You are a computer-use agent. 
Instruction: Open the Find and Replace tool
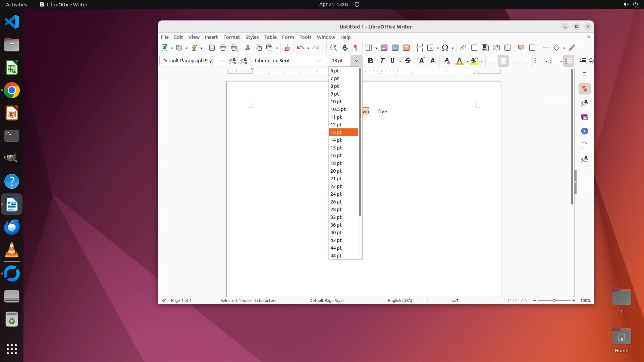pos(333,48)
